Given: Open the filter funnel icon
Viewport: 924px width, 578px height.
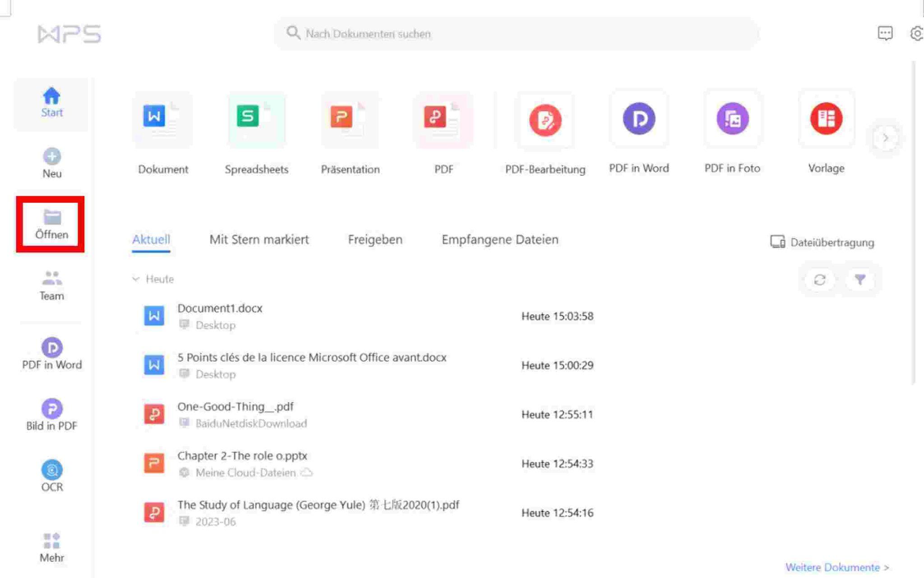Looking at the screenshot, I should tap(860, 280).
